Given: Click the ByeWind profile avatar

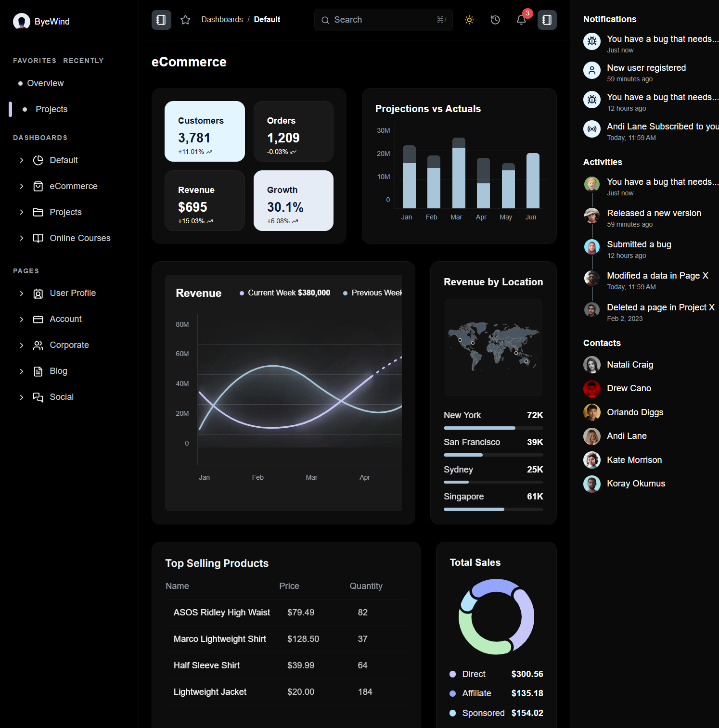Looking at the screenshot, I should [22, 21].
